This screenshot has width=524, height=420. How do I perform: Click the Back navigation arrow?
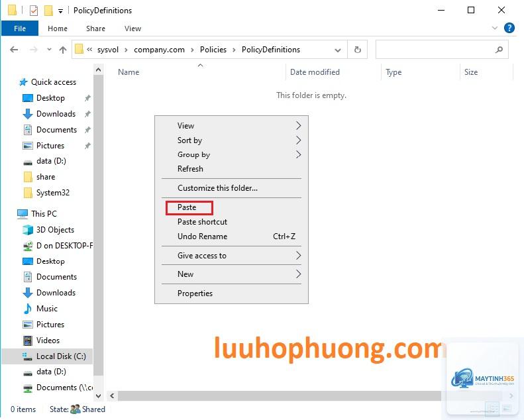(x=14, y=50)
